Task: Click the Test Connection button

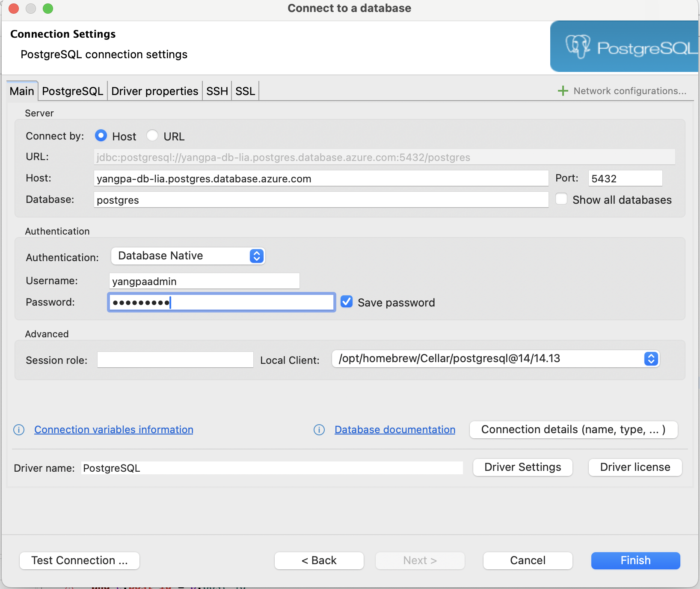Action: [80, 561]
